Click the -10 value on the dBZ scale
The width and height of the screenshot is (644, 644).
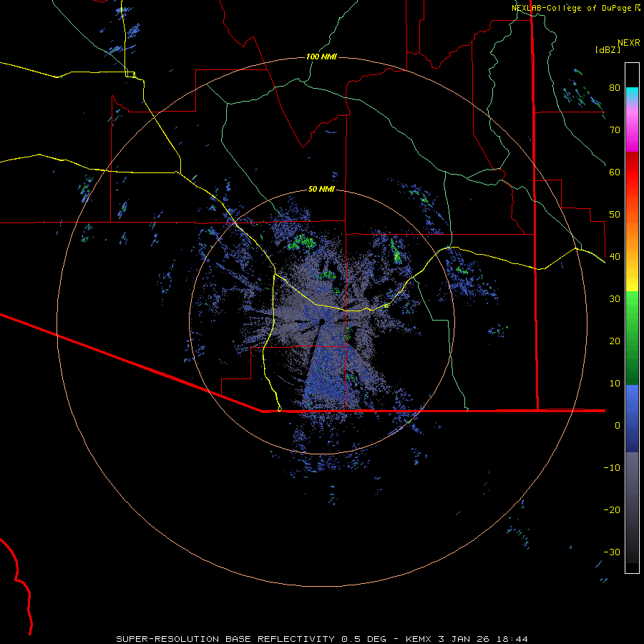pyautogui.click(x=612, y=468)
